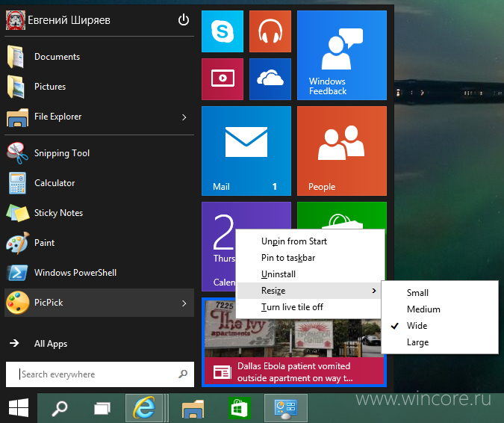Select Large tile size
The image size is (504, 423).
click(x=440, y=342)
